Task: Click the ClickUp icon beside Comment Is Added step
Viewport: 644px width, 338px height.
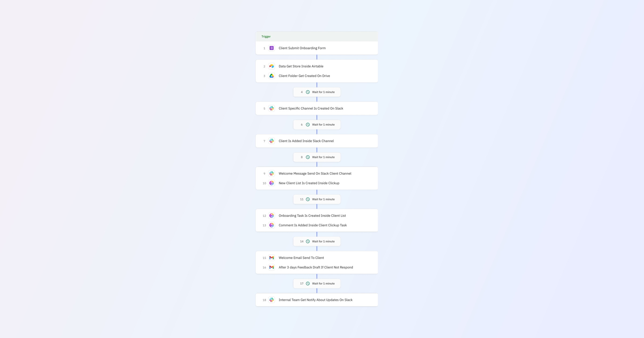Action: (x=272, y=225)
